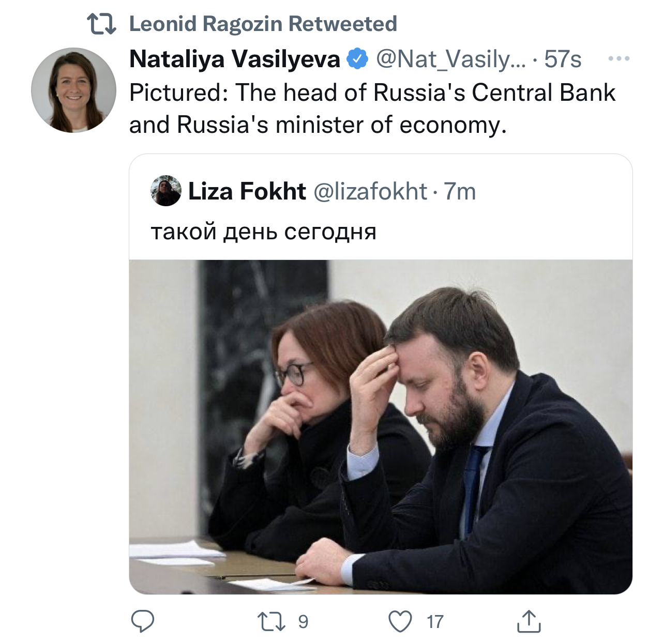The image size is (664, 644).
Task: Open the quoted tweet's 7m timestamp
Action: click(x=460, y=191)
